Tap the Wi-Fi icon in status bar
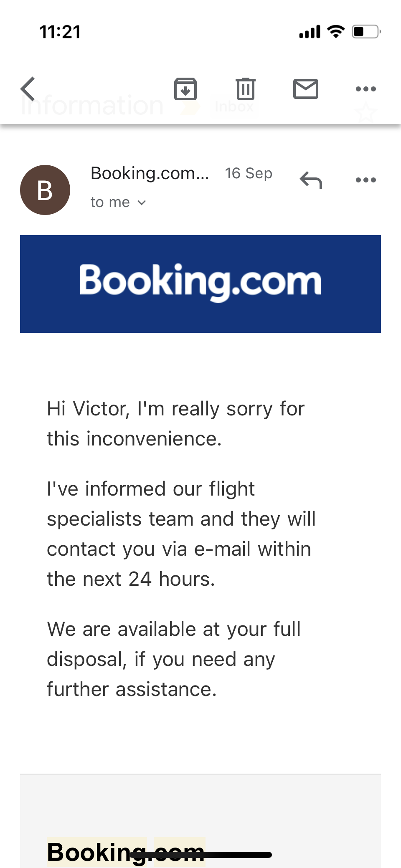Screen dimensions: 401x868 point(336,31)
